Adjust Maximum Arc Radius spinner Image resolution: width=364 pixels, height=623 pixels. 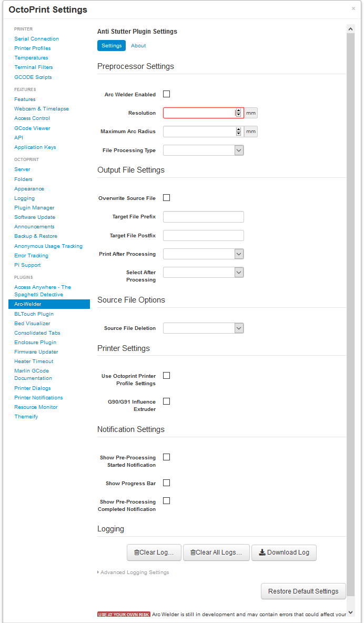click(x=238, y=132)
